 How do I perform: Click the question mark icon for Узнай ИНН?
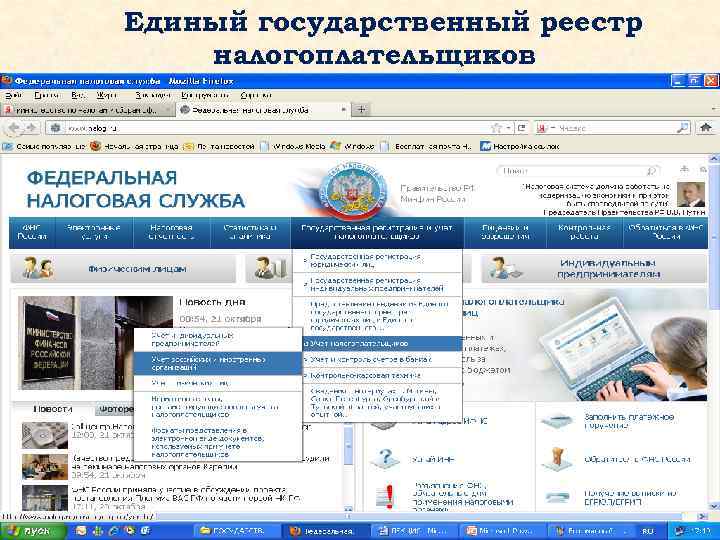click(x=385, y=459)
